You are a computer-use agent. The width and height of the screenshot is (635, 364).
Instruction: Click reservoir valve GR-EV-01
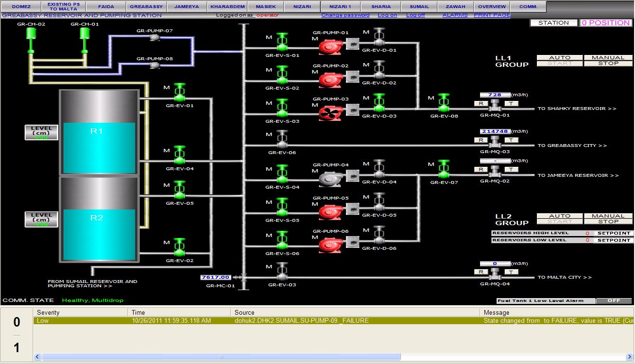[x=179, y=93]
